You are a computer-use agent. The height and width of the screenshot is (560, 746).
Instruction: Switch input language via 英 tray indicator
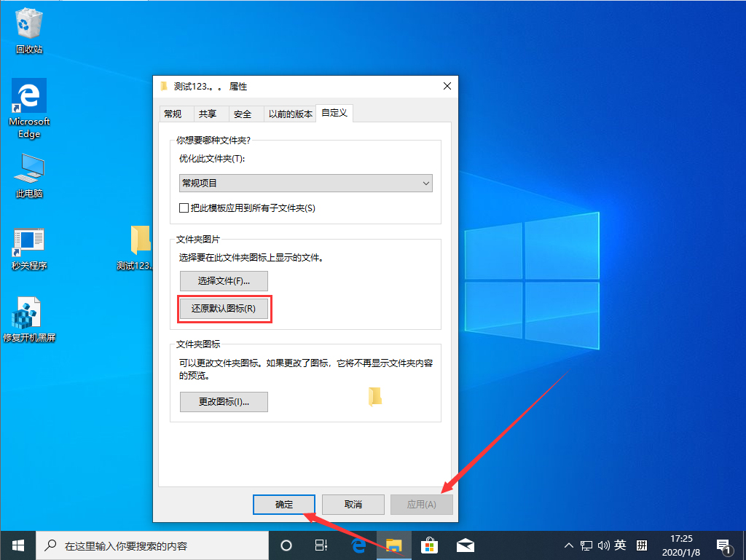621,545
